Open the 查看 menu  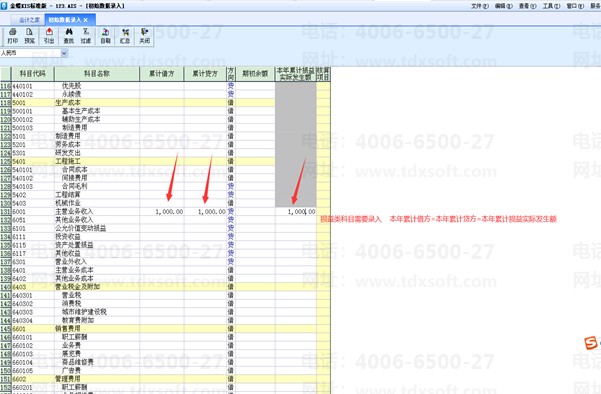[x=527, y=6]
